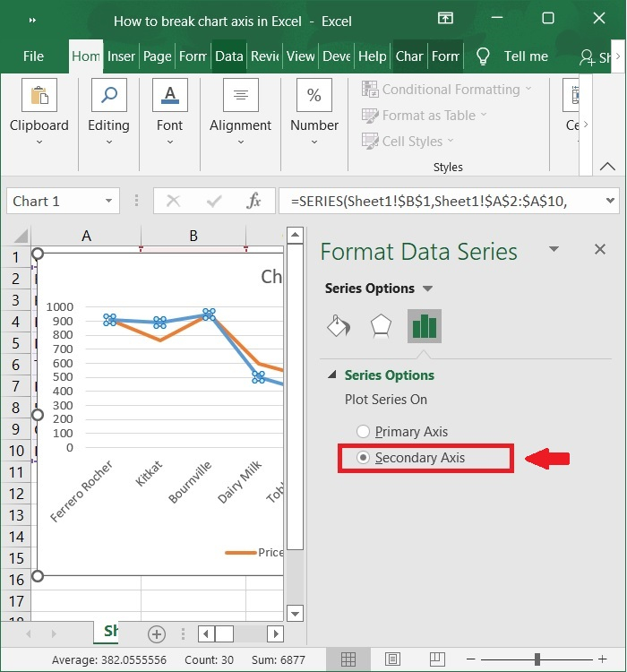This screenshot has height=672, width=627.
Task: Switch to Normal view in status bar
Action: [348, 659]
